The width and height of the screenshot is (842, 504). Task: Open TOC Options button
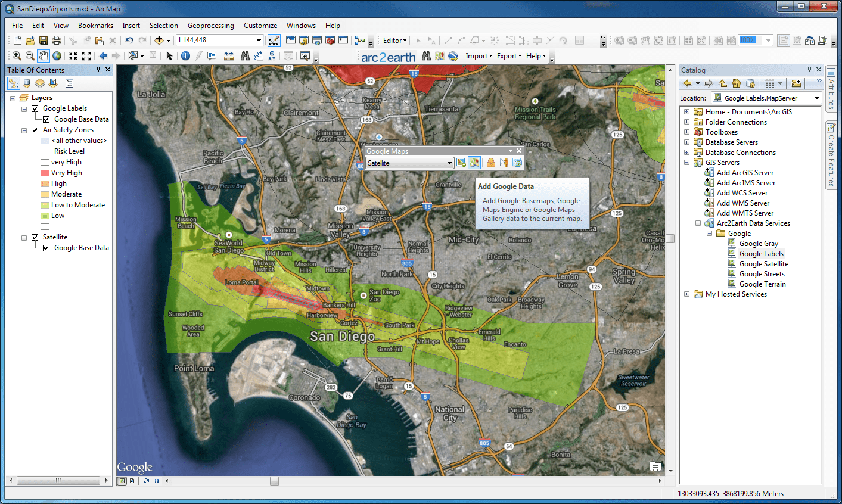pyautogui.click(x=70, y=83)
